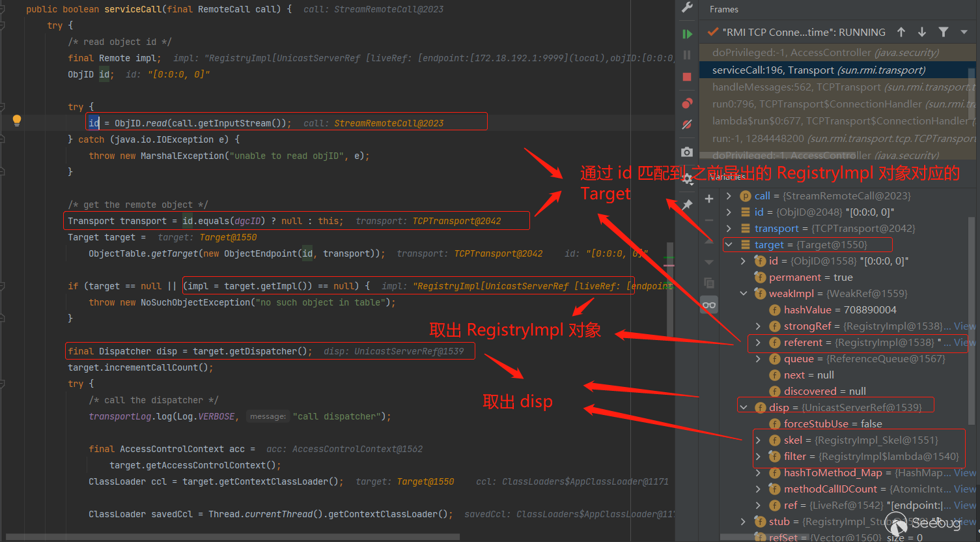This screenshot has width=980, height=542.
Task: Click the pin tab icon
Action: point(687,205)
